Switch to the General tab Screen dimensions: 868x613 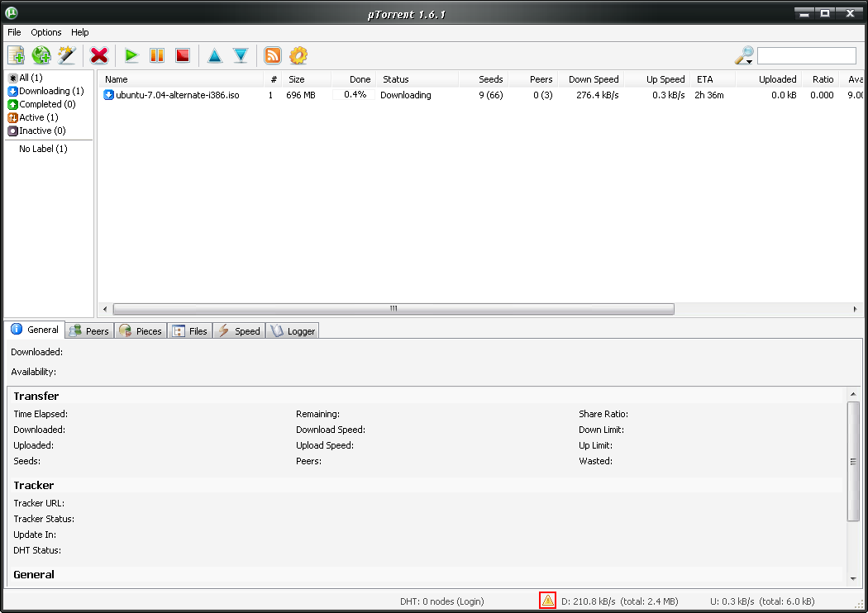click(35, 330)
